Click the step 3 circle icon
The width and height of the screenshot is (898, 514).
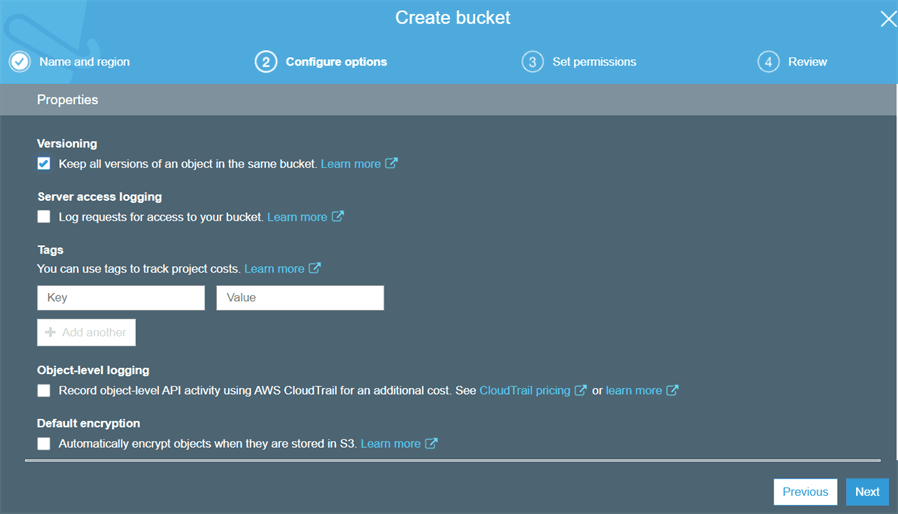point(532,62)
